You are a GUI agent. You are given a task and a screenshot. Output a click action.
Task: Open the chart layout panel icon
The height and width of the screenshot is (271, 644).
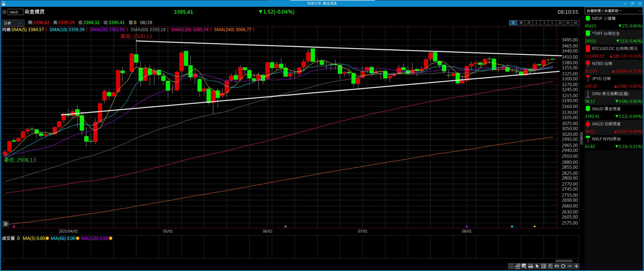544,266
